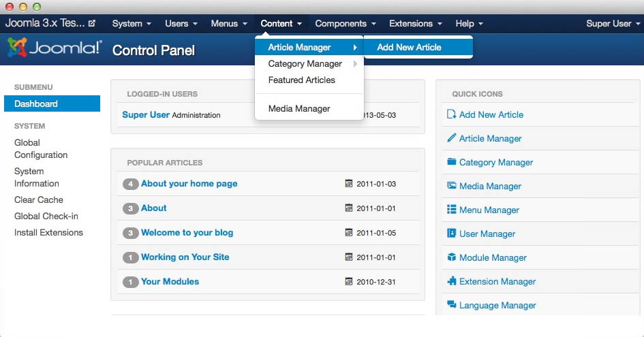Expand the Super User account dropdown

point(613,23)
